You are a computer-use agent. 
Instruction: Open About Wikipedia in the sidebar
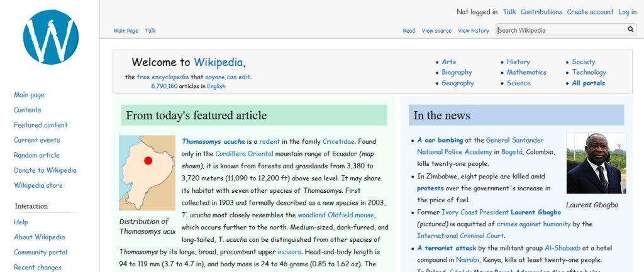point(40,237)
